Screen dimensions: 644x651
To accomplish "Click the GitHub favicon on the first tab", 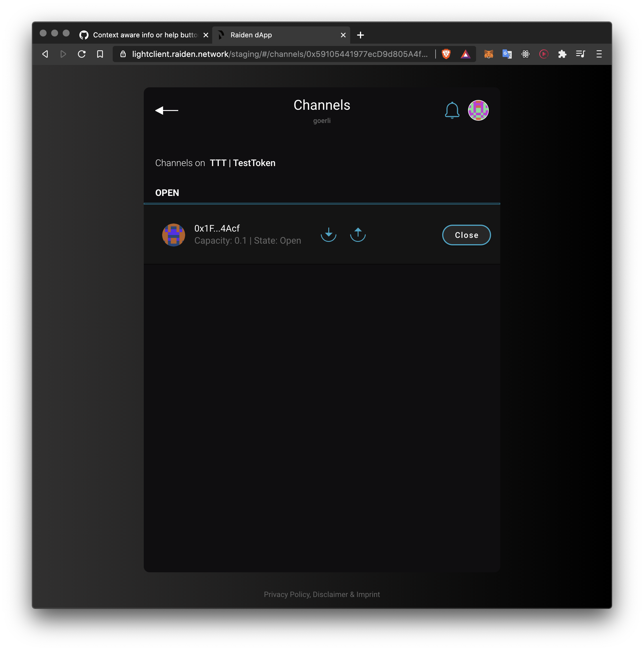I will [x=84, y=35].
